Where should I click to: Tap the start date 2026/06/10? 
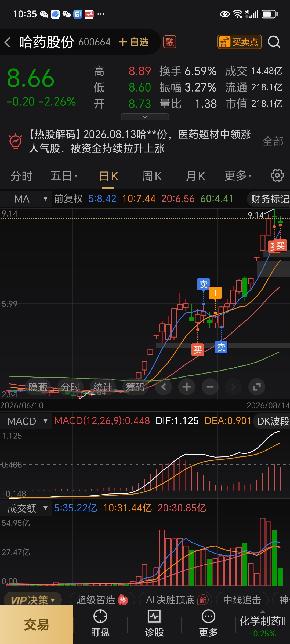pos(22,405)
